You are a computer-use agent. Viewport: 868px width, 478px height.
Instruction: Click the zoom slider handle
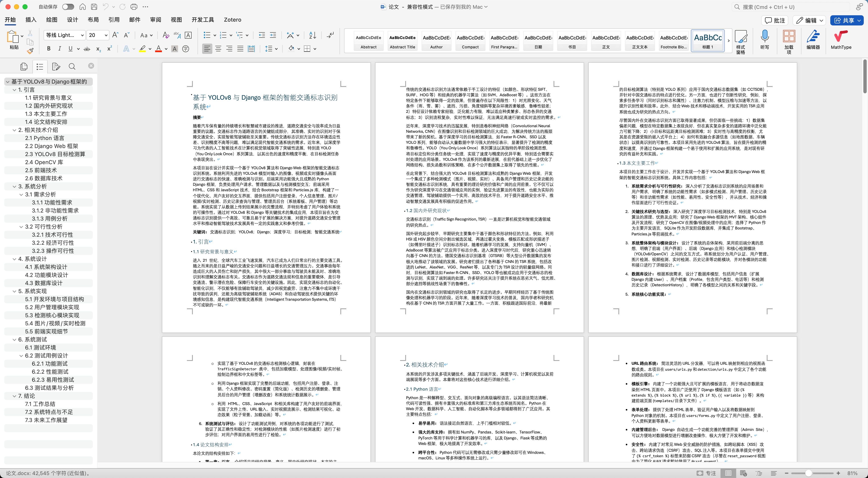click(x=808, y=473)
